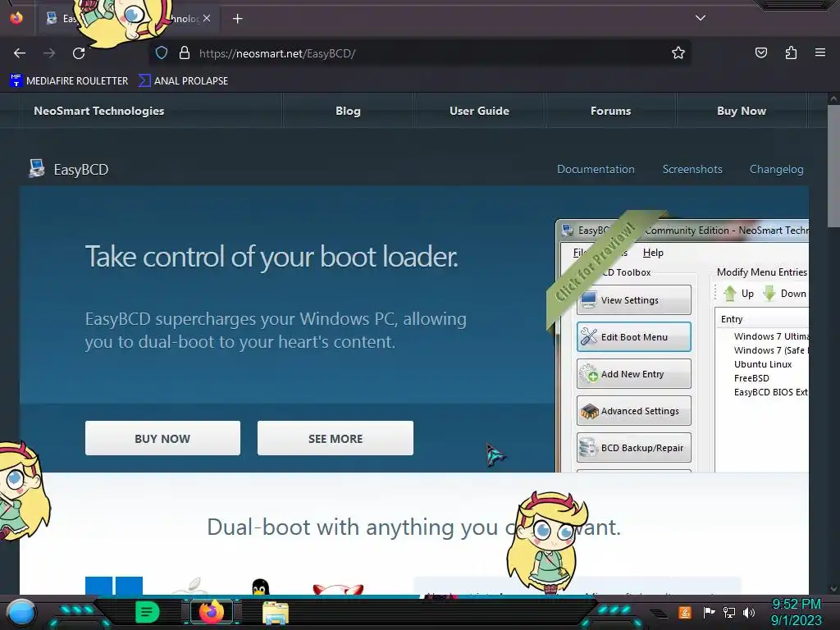Image resolution: width=840 pixels, height=630 pixels.
Task: Click the orange Java tray icon
Action: click(x=685, y=612)
